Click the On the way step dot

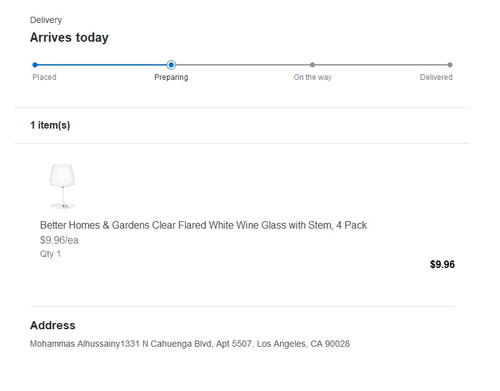(x=312, y=65)
